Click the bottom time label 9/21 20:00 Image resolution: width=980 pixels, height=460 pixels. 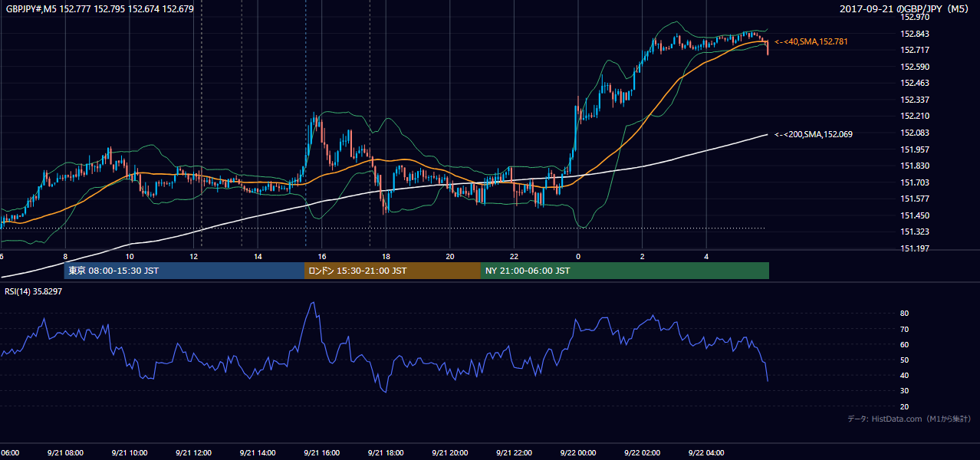(x=450, y=453)
